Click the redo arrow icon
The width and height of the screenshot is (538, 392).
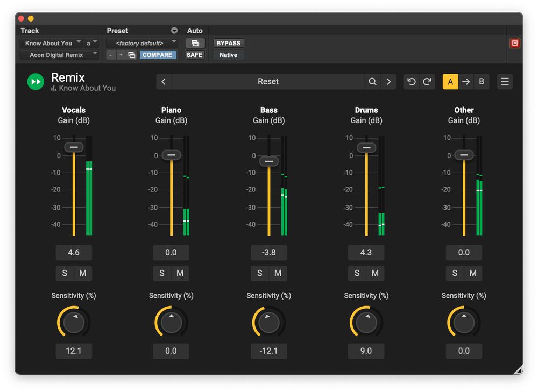click(427, 82)
